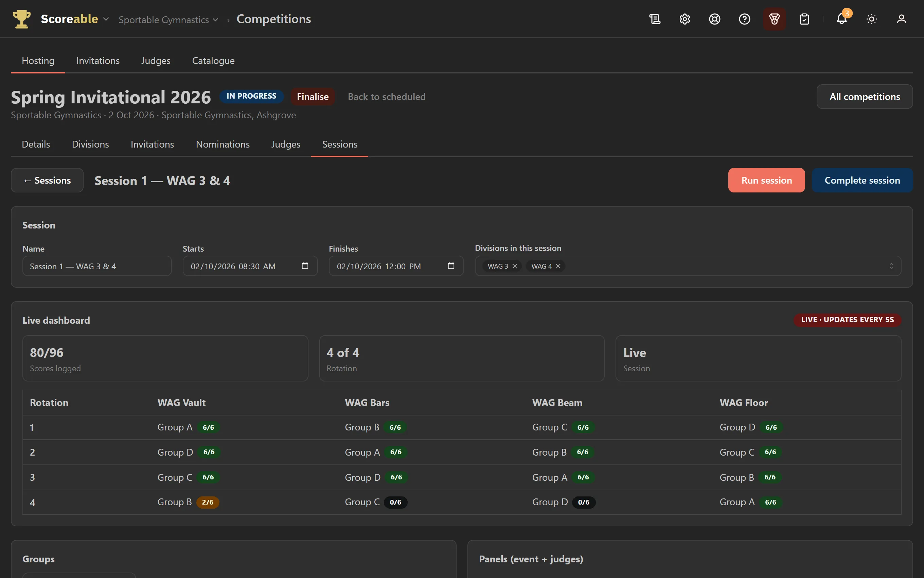924x578 pixels.
Task: Go back with the ← Sessions button
Action: 47,180
